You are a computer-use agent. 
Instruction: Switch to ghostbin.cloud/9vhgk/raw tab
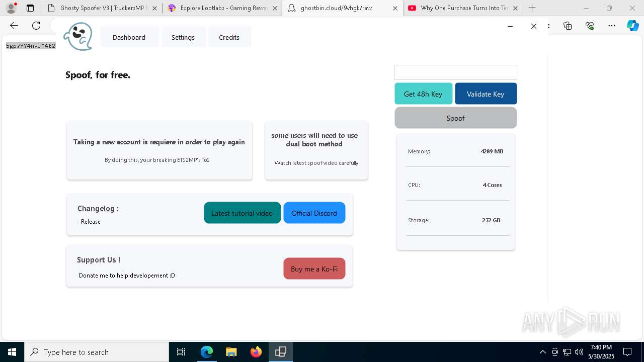click(x=343, y=8)
